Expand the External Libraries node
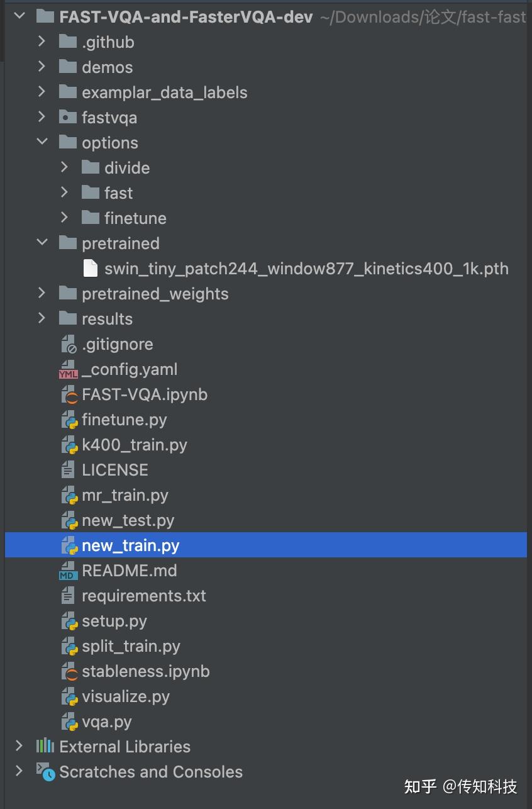The height and width of the screenshot is (809, 532). [19, 747]
